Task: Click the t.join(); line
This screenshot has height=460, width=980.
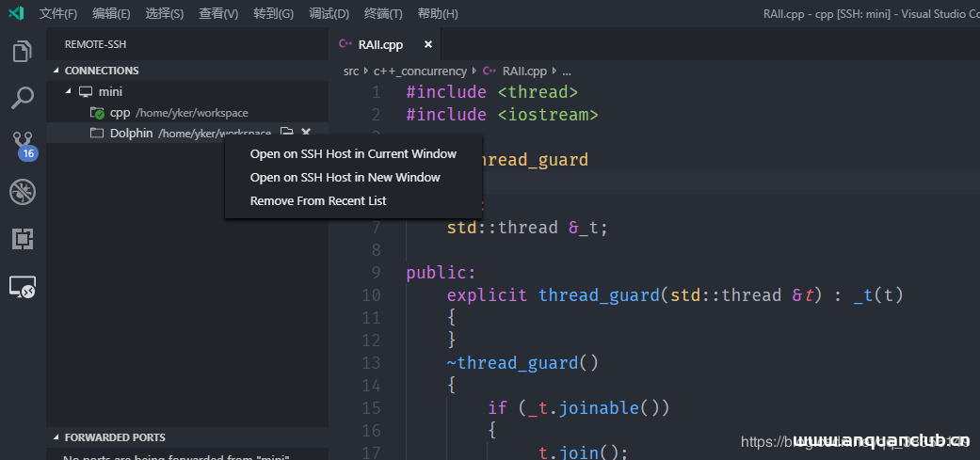Action: (583, 452)
